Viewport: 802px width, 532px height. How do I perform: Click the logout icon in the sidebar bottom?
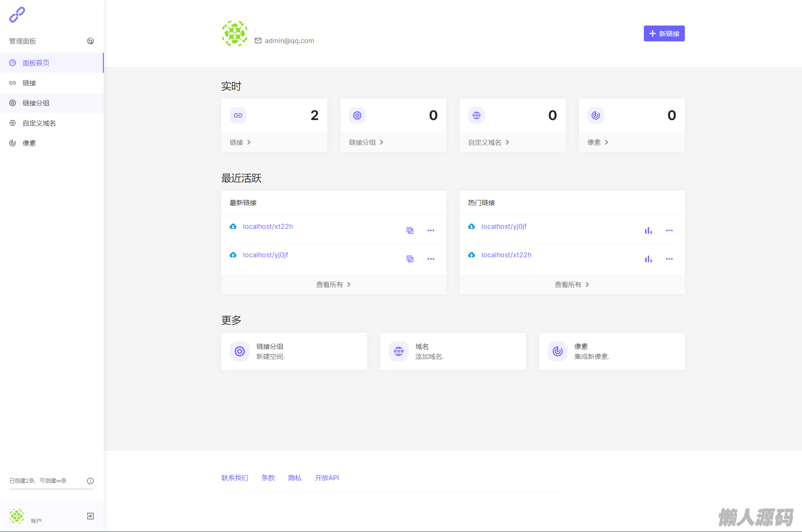(90, 516)
